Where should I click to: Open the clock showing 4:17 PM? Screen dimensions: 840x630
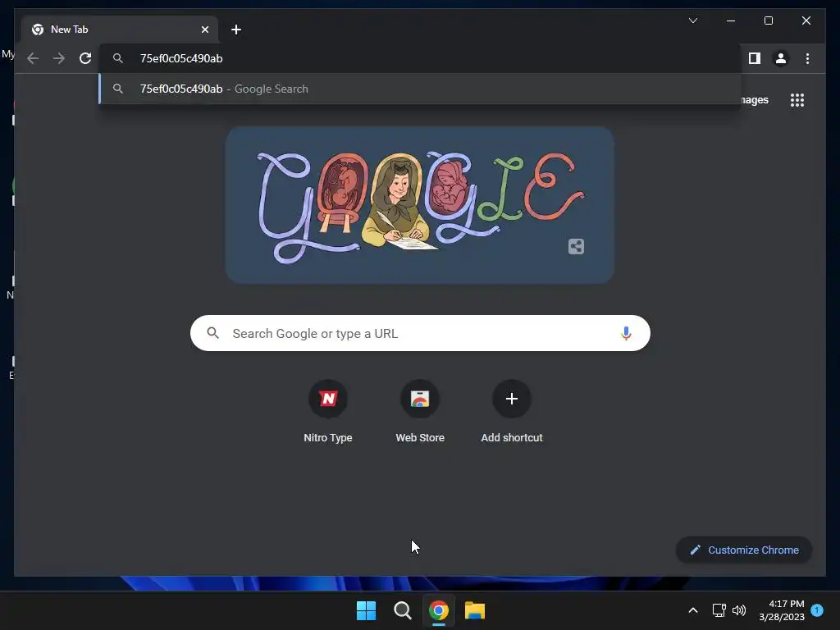[782, 610]
